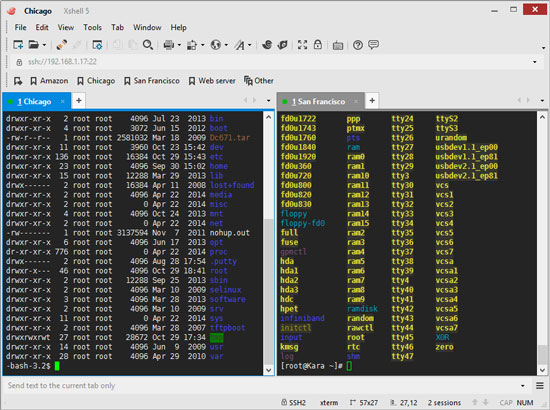The image size is (550, 410).
Task: Open the Tab menu
Action: 117,27
